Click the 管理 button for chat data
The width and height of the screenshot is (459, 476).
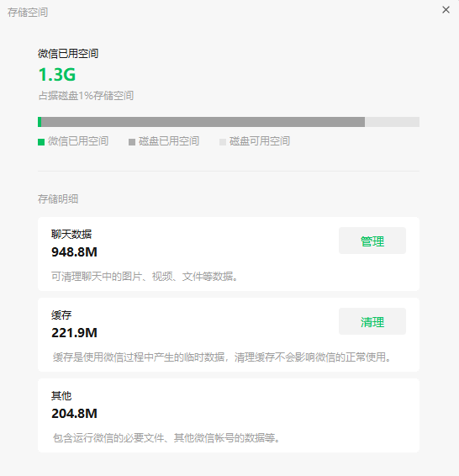[x=372, y=241]
